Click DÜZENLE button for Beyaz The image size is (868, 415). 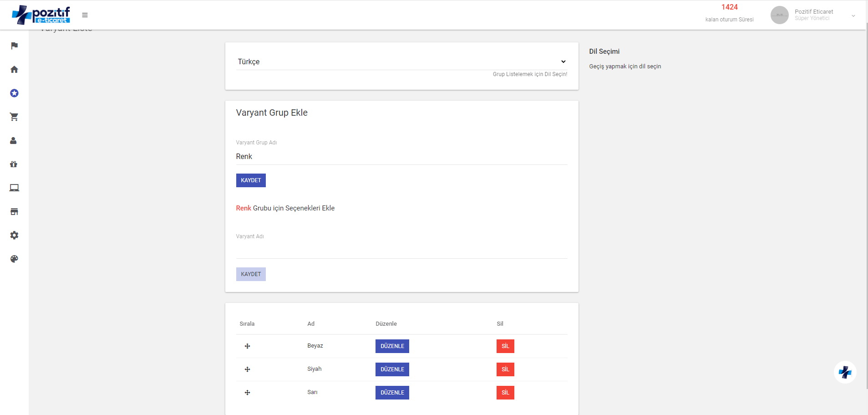click(x=392, y=346)
